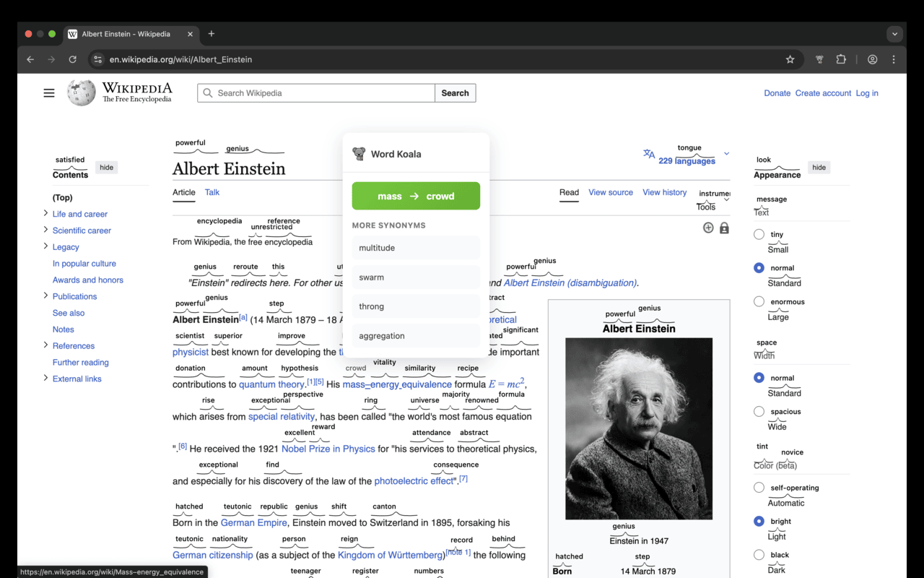This screenshot has height=578, width=924.
Task: Open the Chrome profile avatar menu
Action: [x=873, y=59]
